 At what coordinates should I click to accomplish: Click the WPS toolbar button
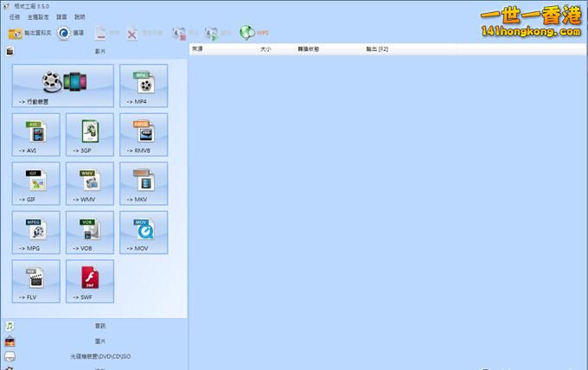point(254,34)
